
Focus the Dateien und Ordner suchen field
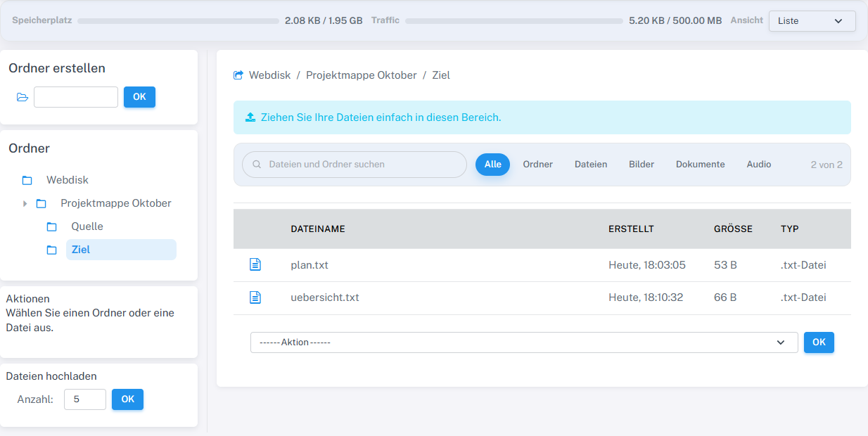[x=355, y=165]
